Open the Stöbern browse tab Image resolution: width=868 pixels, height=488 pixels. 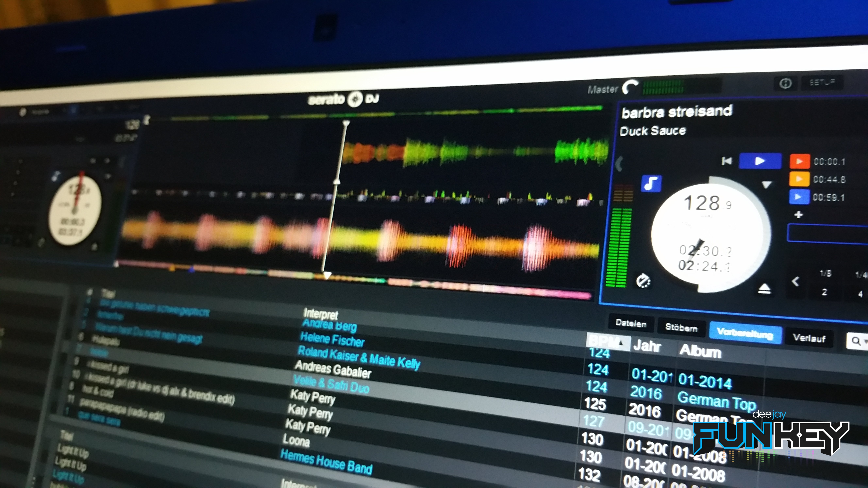pos(681,327)
